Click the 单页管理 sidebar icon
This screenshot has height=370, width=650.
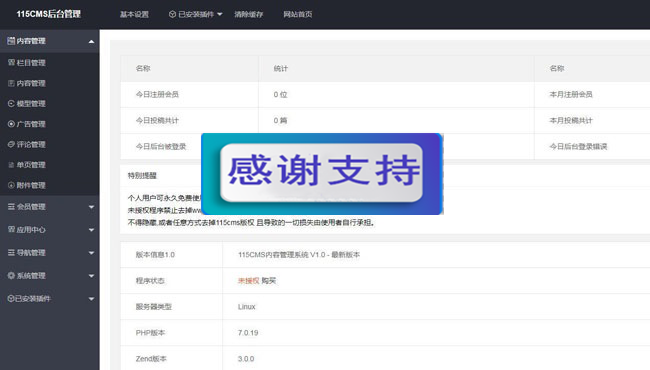[12, 165]
